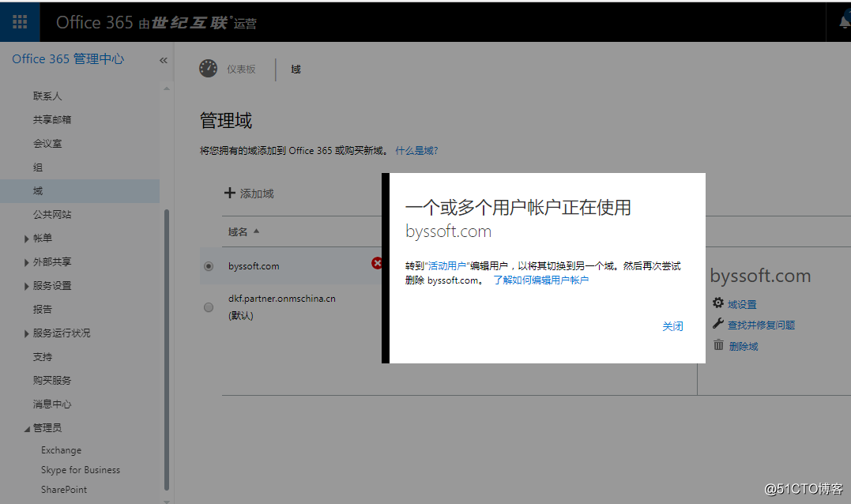Select the byssoft.com radio button
The image size is (851, 504).
click(x=209, y=266)
